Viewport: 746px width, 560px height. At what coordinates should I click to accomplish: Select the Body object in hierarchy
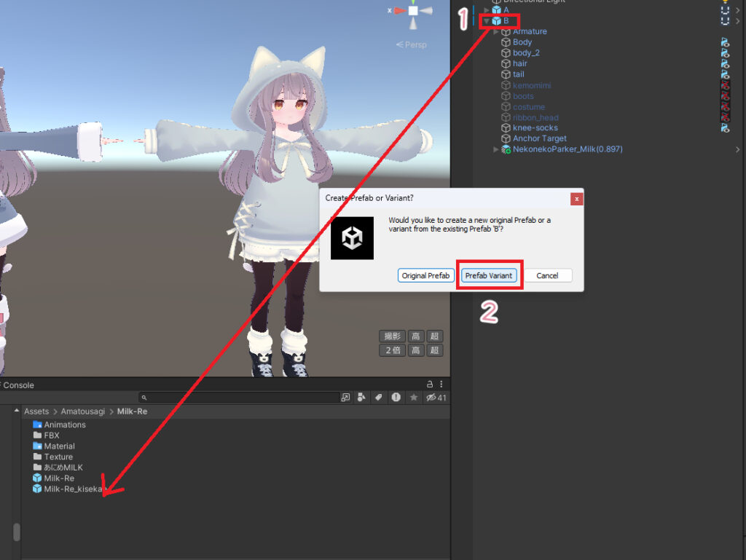point(522,42)
